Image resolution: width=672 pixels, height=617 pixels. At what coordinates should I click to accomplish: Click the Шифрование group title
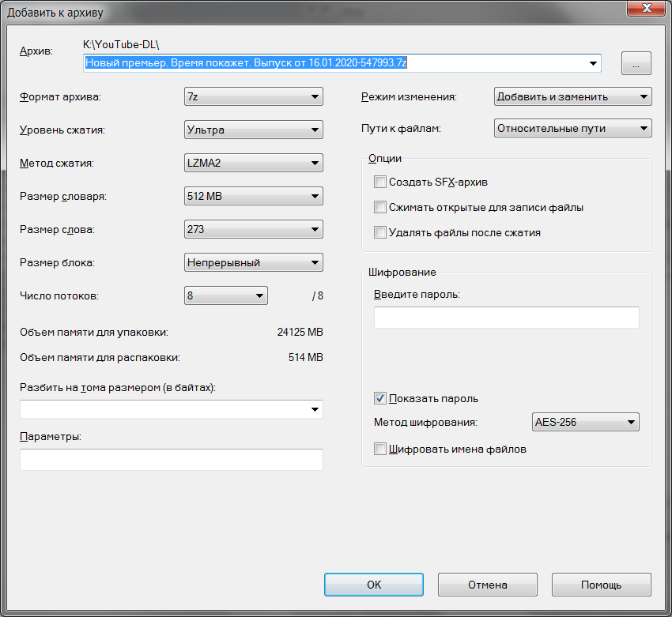(402, 273)
